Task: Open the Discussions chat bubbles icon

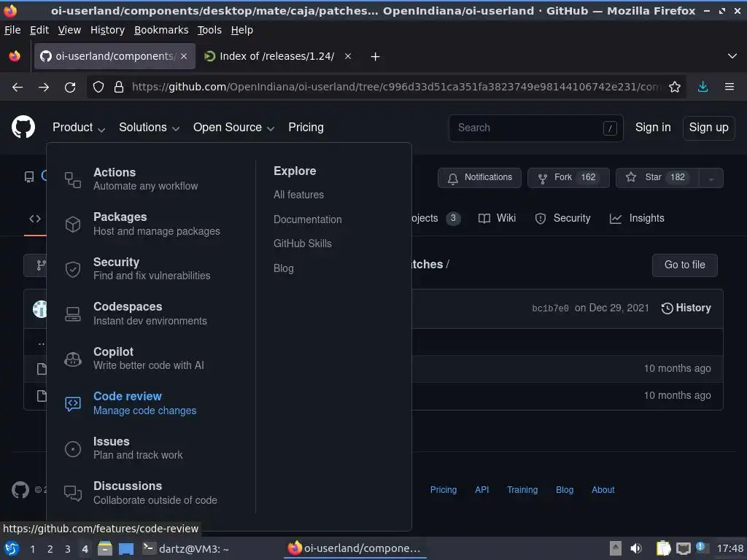Action: pyautogui.click(x=73, y=494)
